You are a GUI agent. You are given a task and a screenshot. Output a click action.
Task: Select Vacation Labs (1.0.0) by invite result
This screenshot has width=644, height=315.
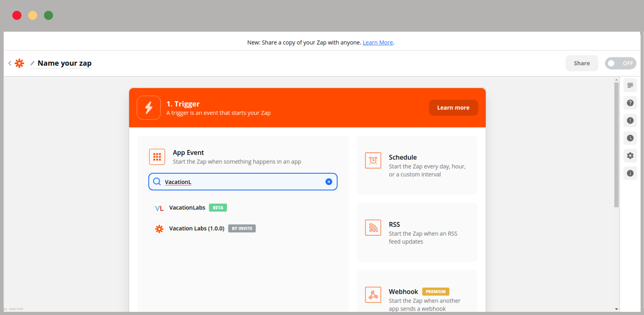pos(196,229)
